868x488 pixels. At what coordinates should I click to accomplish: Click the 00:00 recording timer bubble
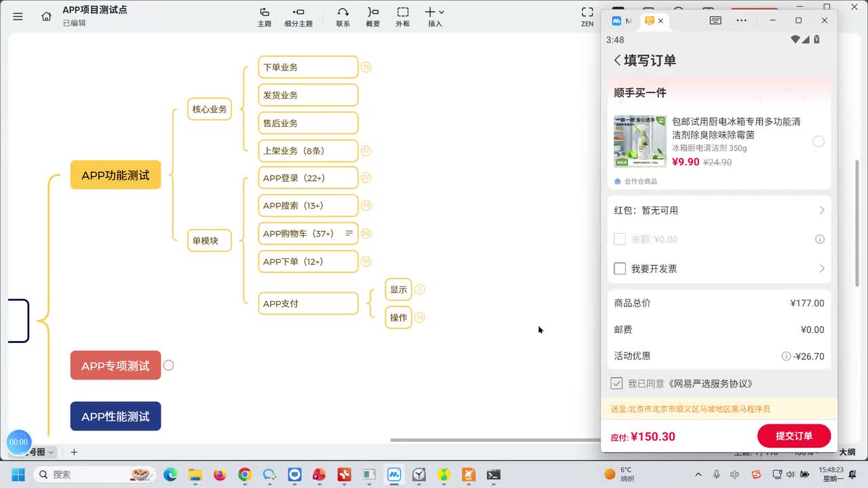tap(19, 442)
